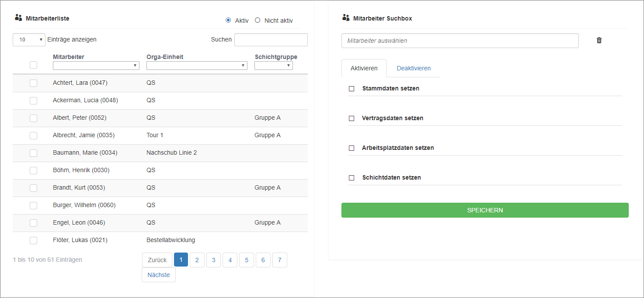Image resolution: width=644 pixels, height=298 pixels.
Task: Click the people icon next to Mitarbeiter Suchbox
Action: point(346,18)
